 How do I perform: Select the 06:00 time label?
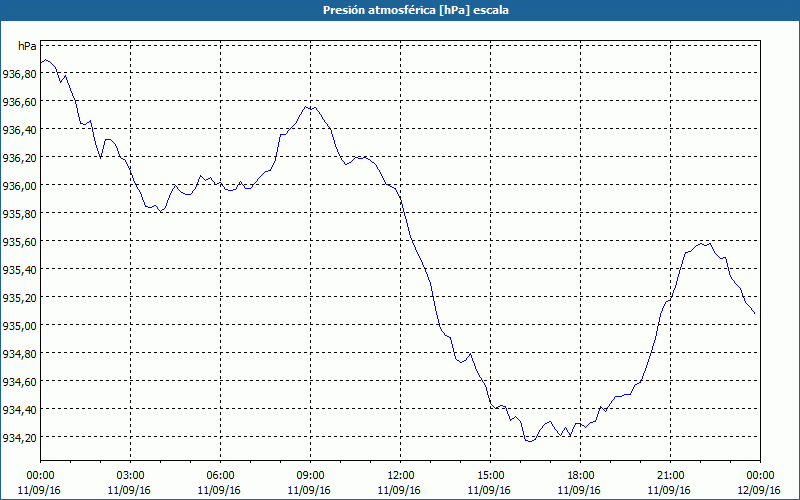220,476
